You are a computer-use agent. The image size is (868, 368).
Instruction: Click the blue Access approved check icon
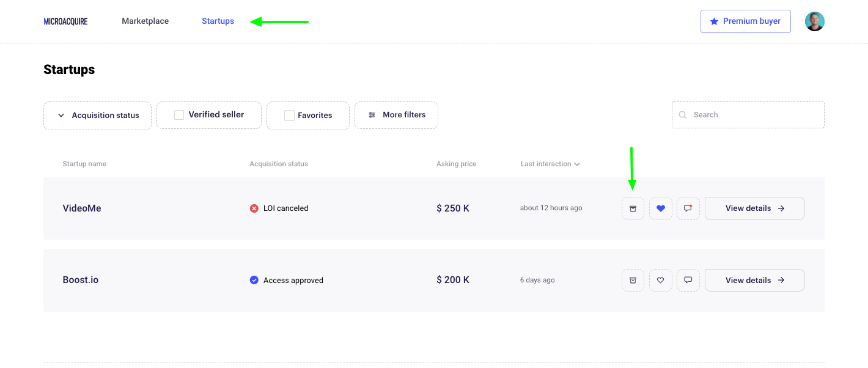(x=254, y=280)
